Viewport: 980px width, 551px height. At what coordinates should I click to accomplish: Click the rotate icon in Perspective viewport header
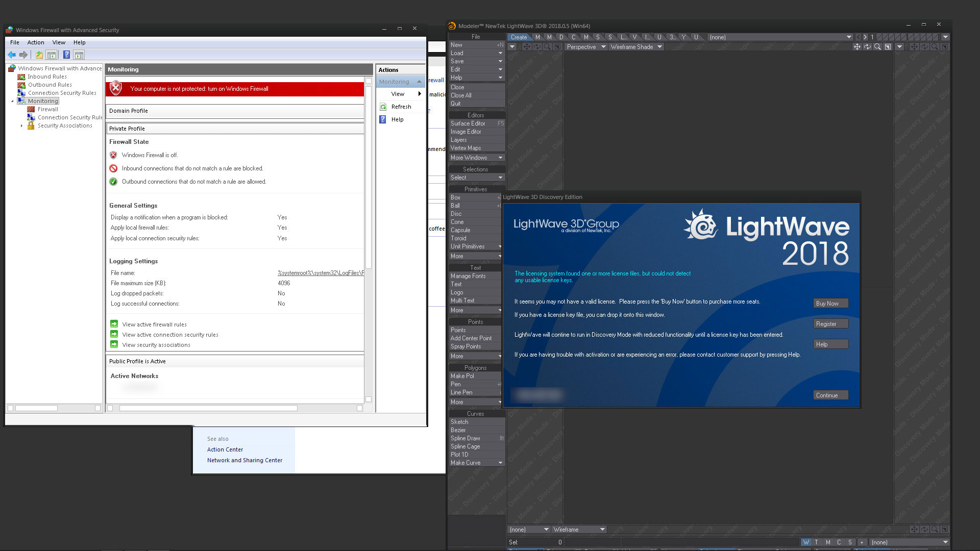tap(867, 47)
